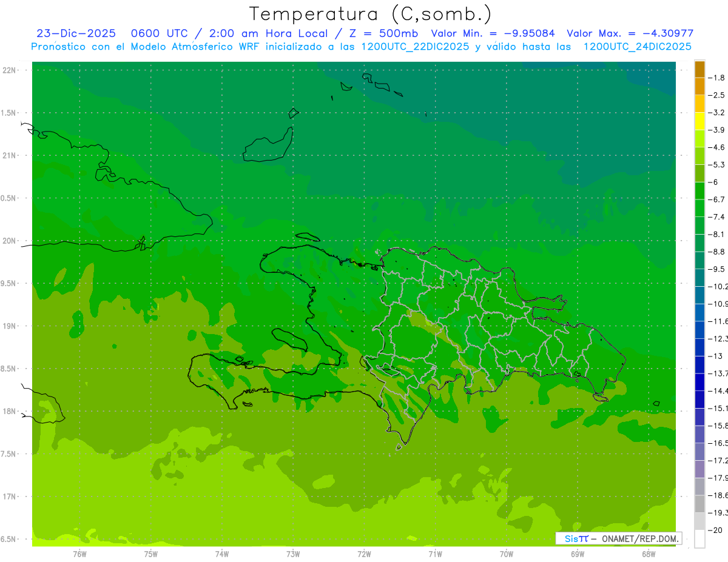Click the 71W longitude label
This screenshot has width=728, height=562.
coord(435,554)
